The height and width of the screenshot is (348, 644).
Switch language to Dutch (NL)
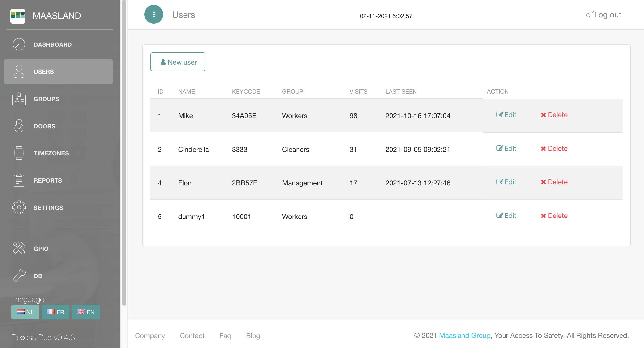point(25,312)
